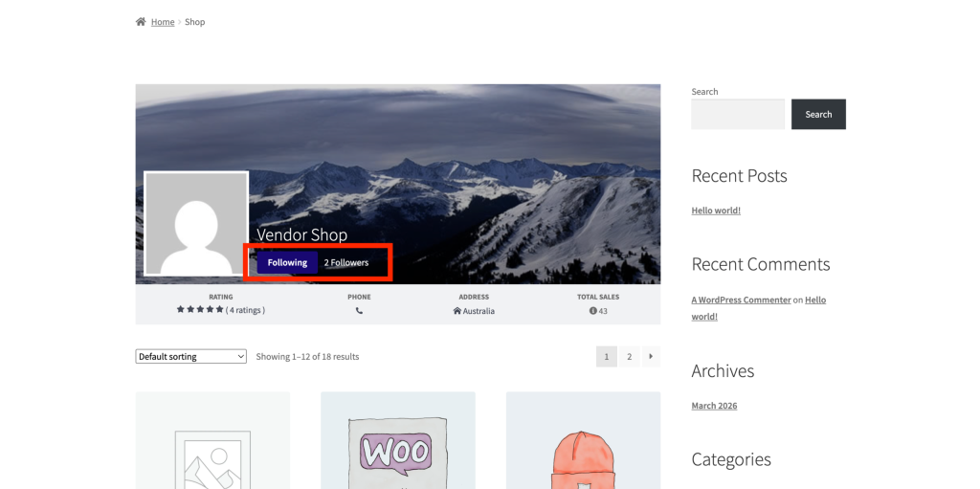Click the Shop breadcrumb text
Screen dimensions: 980x489
(194, 22)
